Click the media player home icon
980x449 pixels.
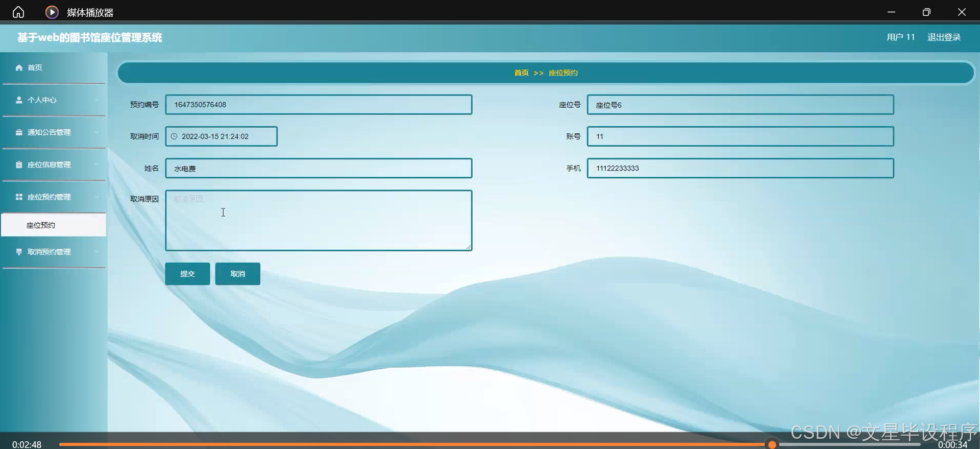pos(18,12)
